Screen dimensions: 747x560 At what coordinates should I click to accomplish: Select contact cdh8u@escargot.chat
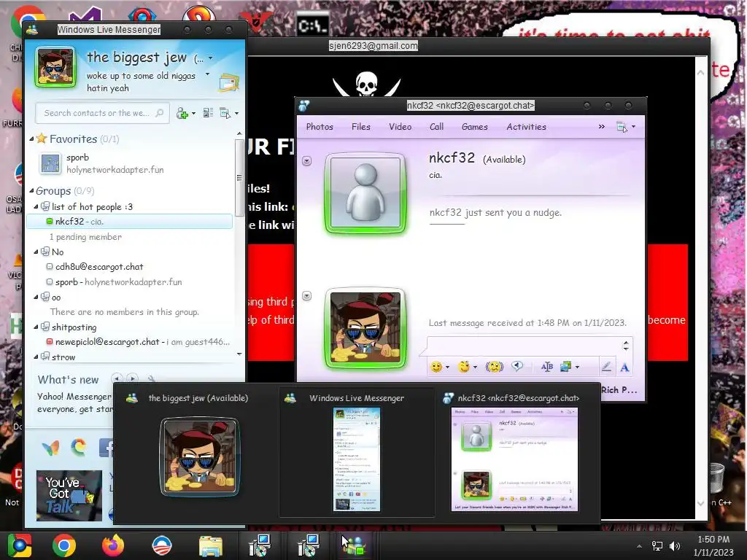click(99, 267)
